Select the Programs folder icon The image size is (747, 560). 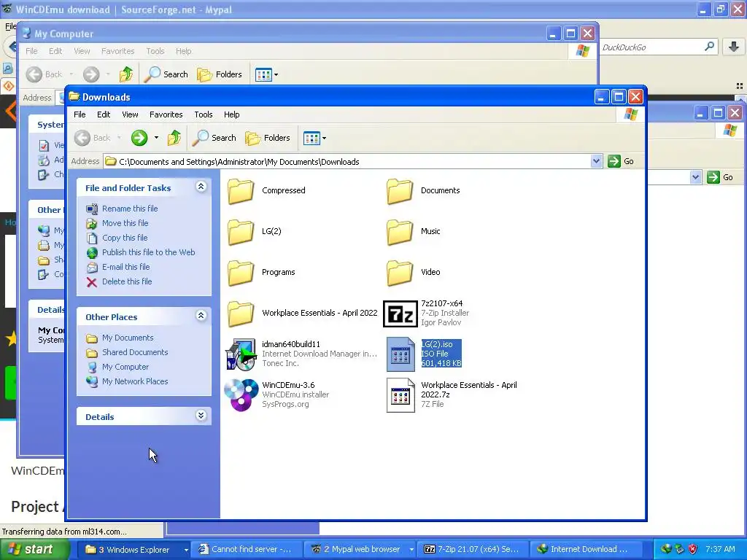(x=241, y=273)
